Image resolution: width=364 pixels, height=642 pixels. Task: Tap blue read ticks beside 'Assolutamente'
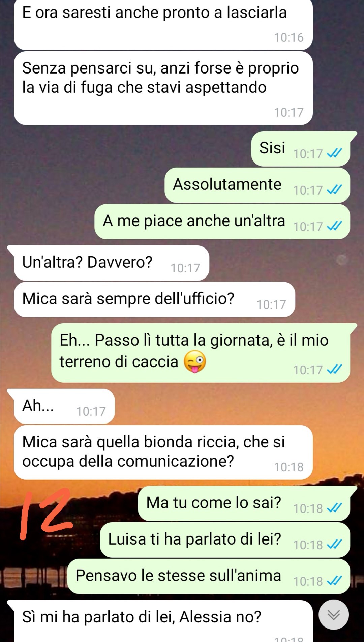tap(335, 190)
